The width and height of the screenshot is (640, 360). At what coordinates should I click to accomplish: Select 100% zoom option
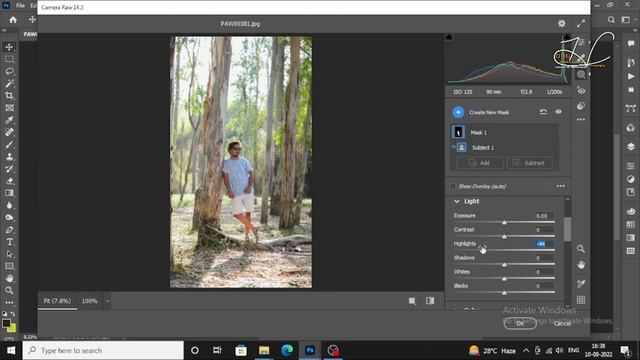[89, 301]
